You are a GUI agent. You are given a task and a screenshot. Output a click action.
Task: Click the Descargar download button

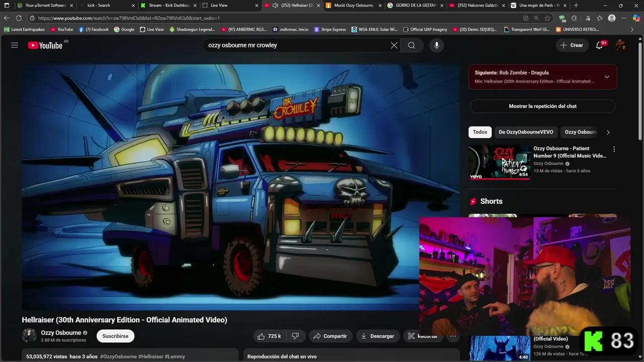(377, 336)
